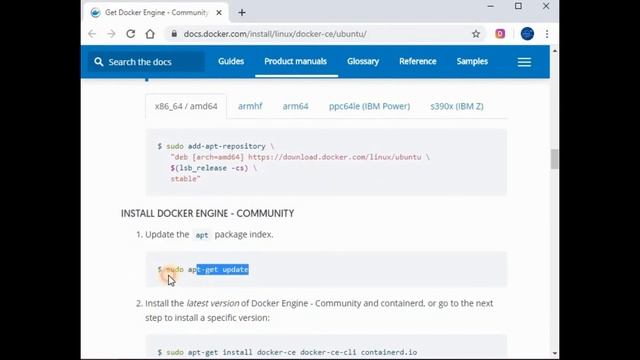Click the download.docker.com URL in the code

(x=335, y=157)
